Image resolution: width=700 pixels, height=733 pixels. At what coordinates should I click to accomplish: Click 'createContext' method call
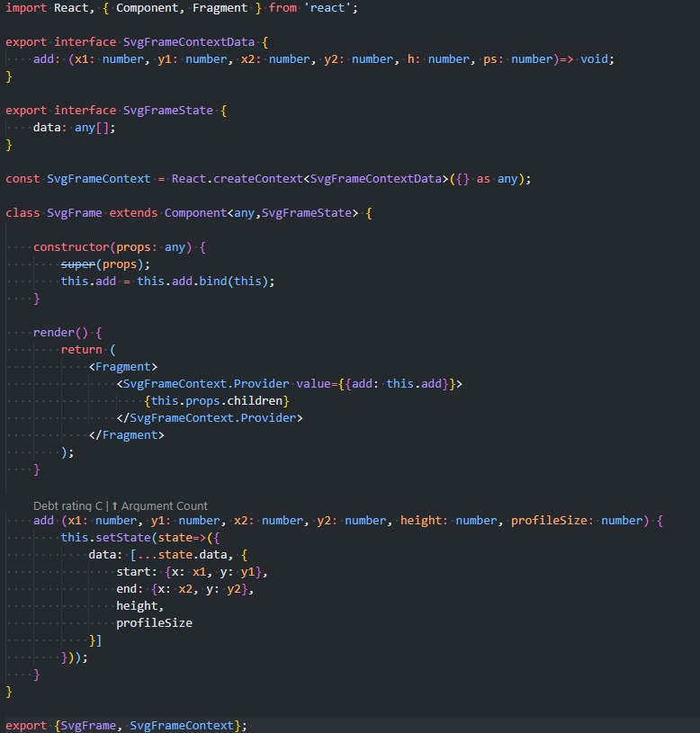[258, 179]
